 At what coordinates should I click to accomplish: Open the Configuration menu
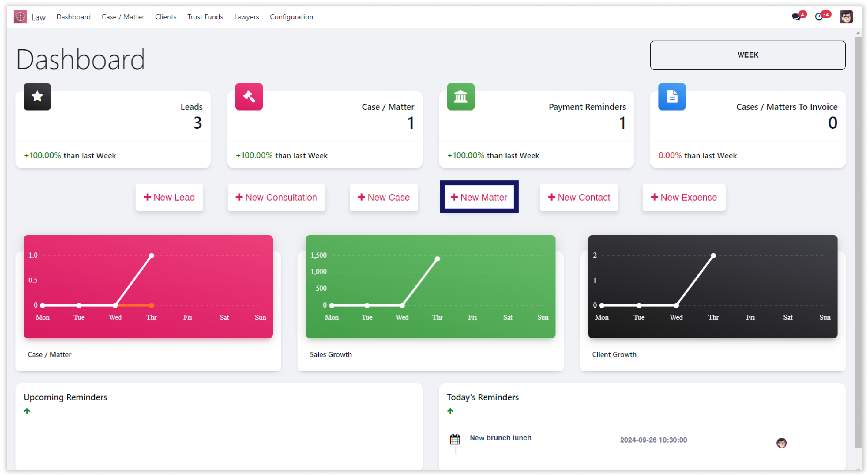[x=291, y=17]
